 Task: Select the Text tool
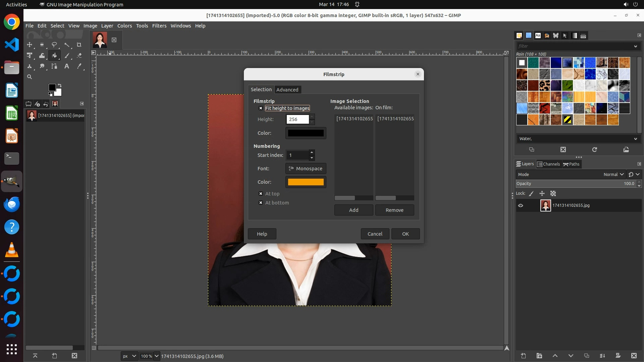(x=67, y=66)
